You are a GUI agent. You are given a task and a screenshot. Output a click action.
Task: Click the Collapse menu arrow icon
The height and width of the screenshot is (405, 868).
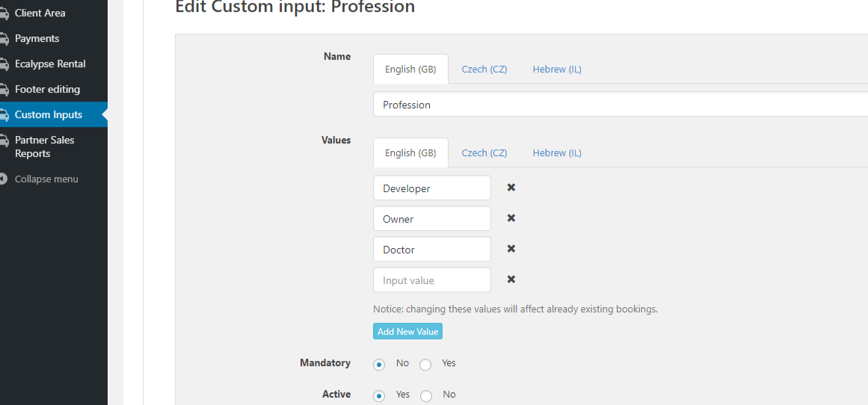pos(3,179)
